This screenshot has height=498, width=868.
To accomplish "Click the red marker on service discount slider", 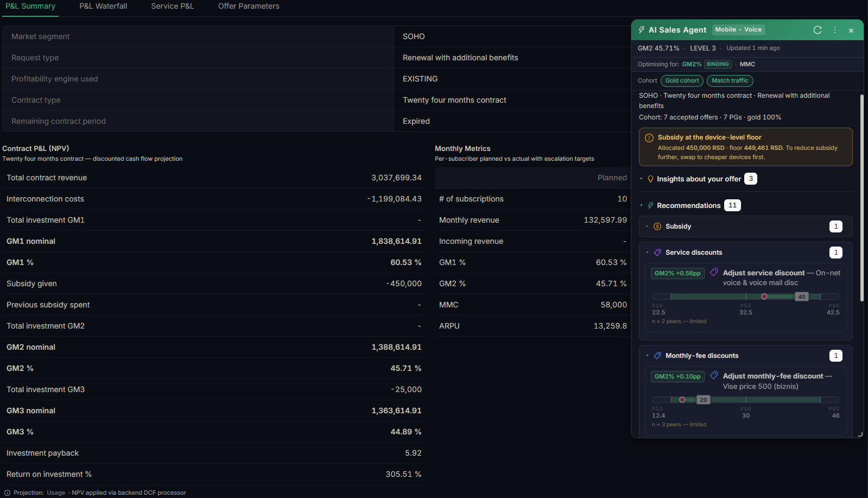I will (x=764, y=297).
